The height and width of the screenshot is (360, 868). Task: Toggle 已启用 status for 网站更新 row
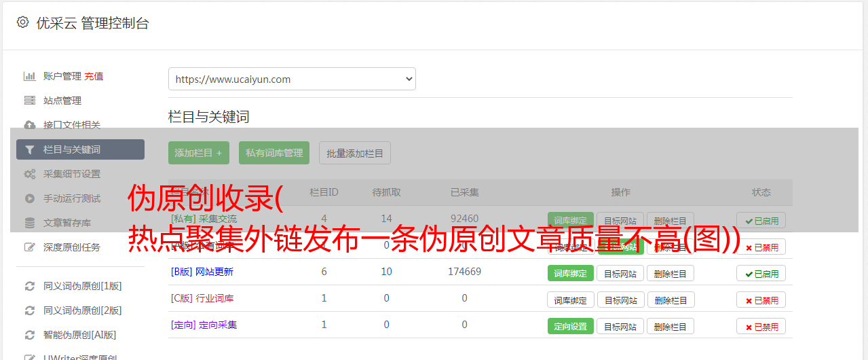click(x=761, y=273)
